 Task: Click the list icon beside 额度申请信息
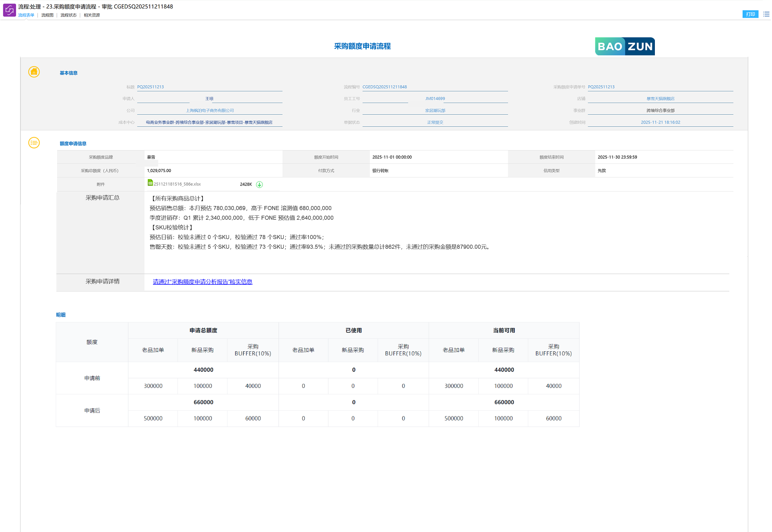click(34, 143)
